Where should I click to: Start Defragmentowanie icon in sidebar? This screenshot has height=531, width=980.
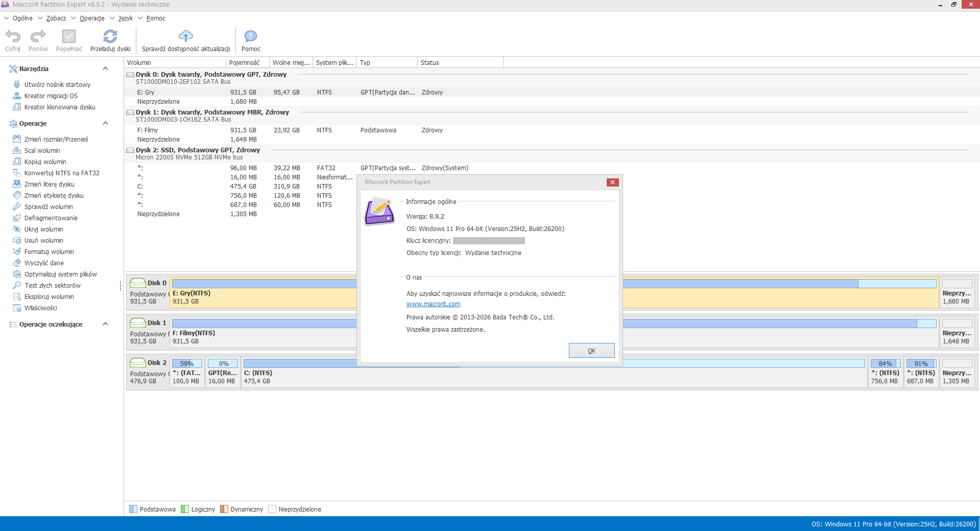pyautogui.click(x=17, y=218)
